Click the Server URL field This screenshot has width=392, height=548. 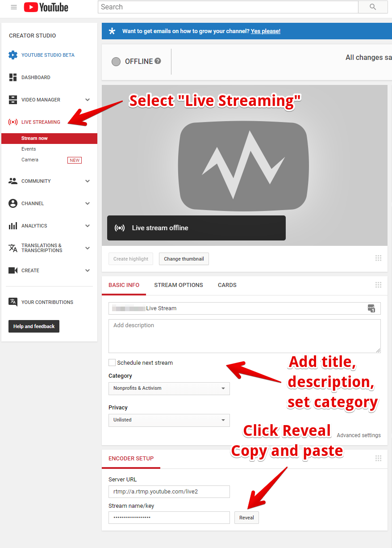169,492
